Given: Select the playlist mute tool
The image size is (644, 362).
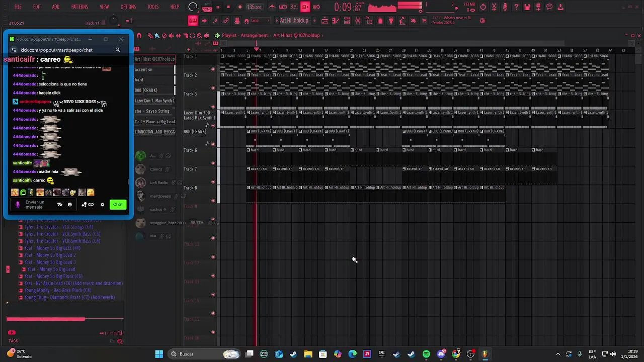Looking at the screenshot, I should (171, 36).
